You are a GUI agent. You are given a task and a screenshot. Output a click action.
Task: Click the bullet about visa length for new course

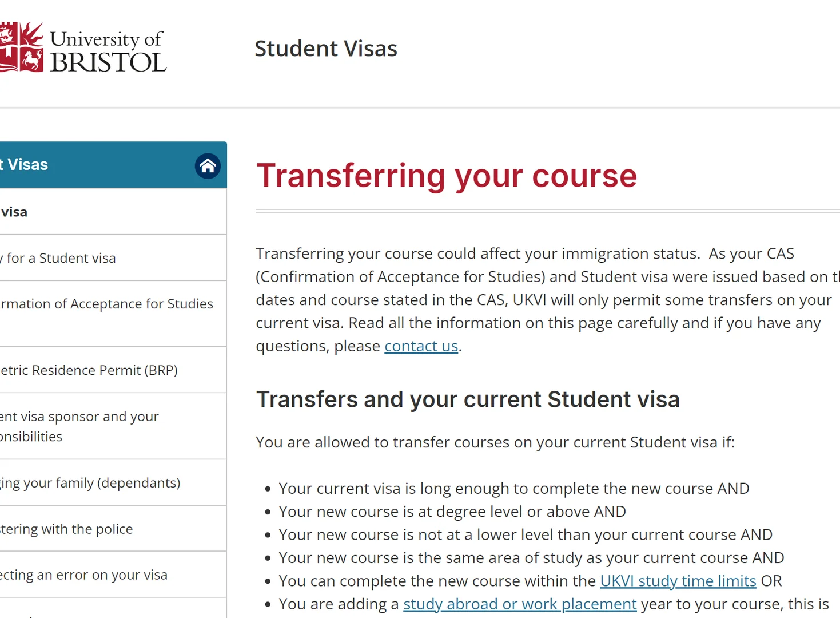coord(513,489)
